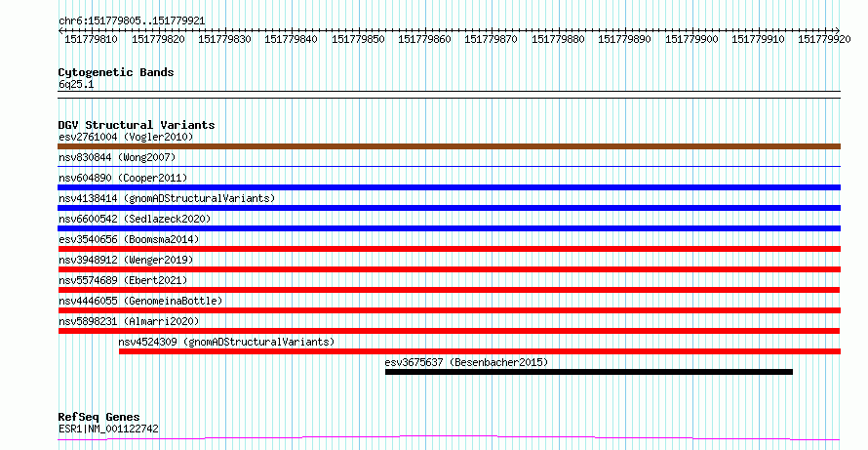Screen dimensions: 868x450
Task: Click ruler position 151779820
Action: [x=158, y=39]
